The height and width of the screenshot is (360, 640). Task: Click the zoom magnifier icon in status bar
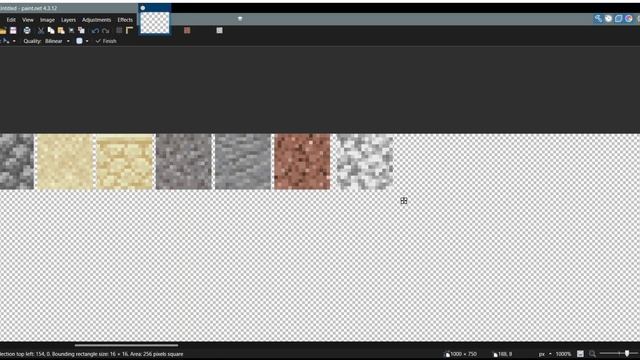[x=592, y=354]
